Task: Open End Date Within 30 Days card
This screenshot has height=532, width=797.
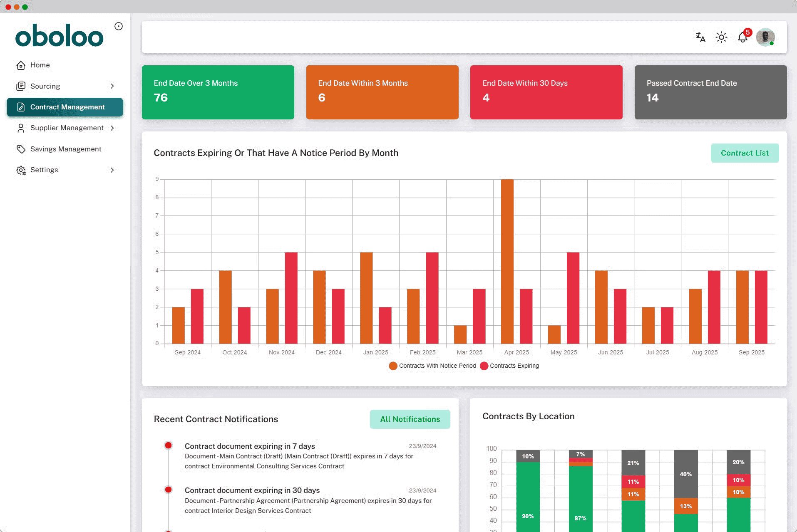Action: pos(546,92)
